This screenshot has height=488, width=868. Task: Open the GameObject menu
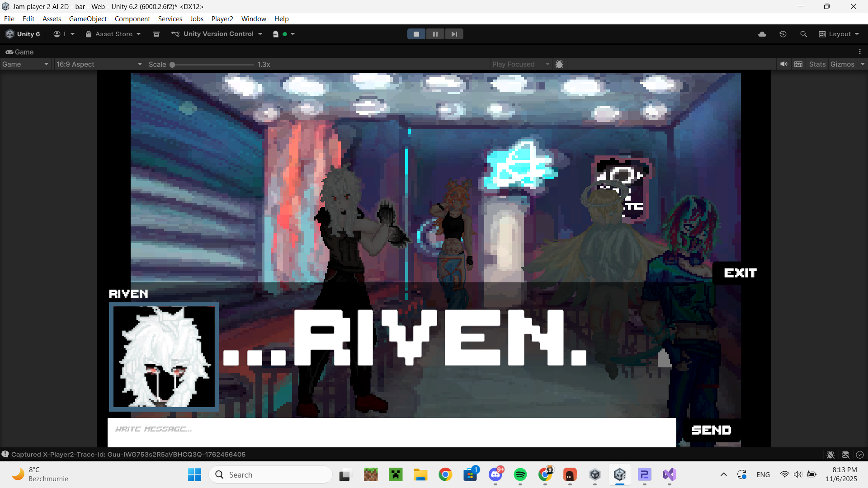tap(88, 19)
